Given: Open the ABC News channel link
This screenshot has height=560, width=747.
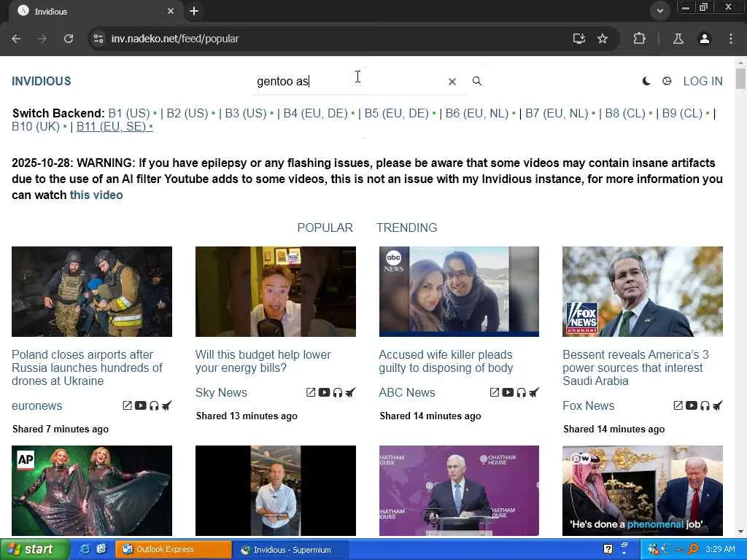Looking at the screenshot, I should 407,392.
